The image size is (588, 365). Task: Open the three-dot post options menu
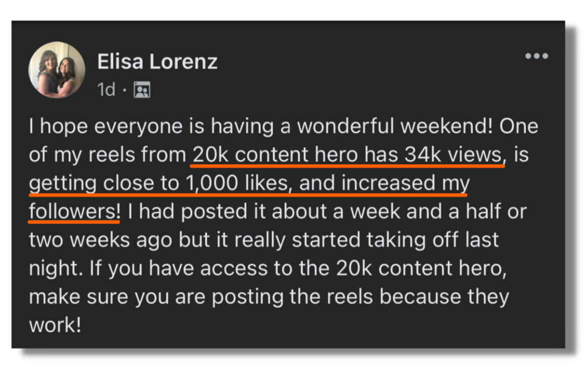click(536, 56)
